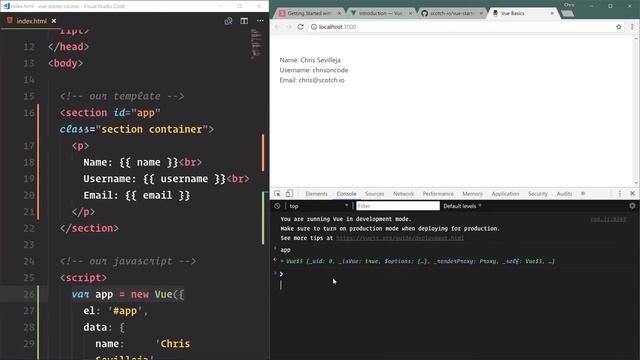
Task: Switch to the scotch-io/vue-starter GitHub tab
Action: coord(451,13)
